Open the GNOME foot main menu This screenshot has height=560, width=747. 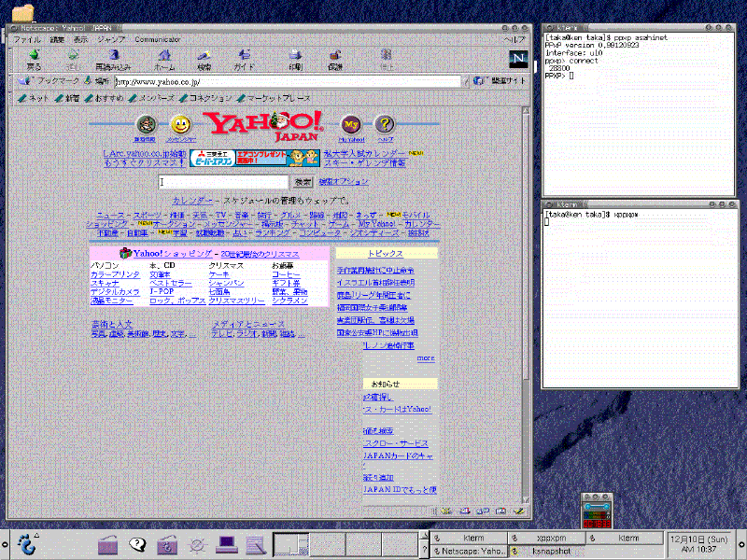[28, 542]
